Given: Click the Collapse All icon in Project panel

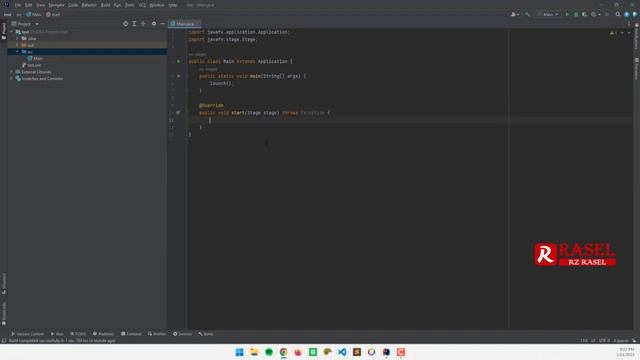Looking at the screenshot, I should point(143,24).
